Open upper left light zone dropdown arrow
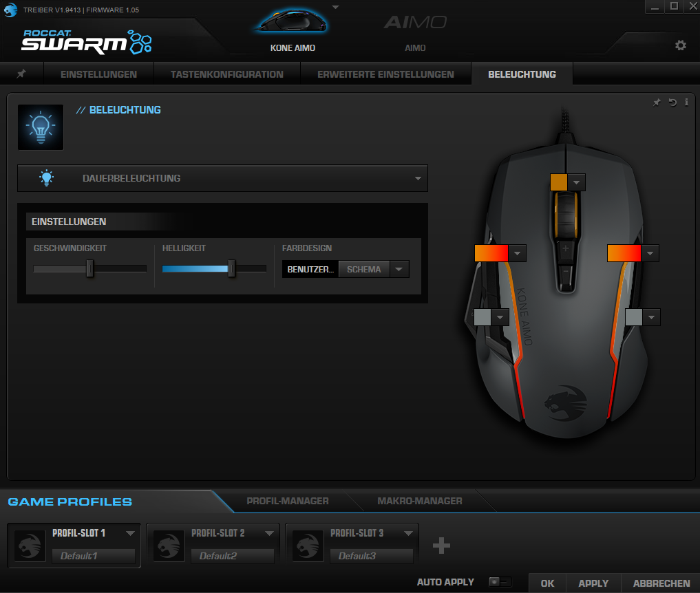The image size is (700, 593). pos(518,253)
